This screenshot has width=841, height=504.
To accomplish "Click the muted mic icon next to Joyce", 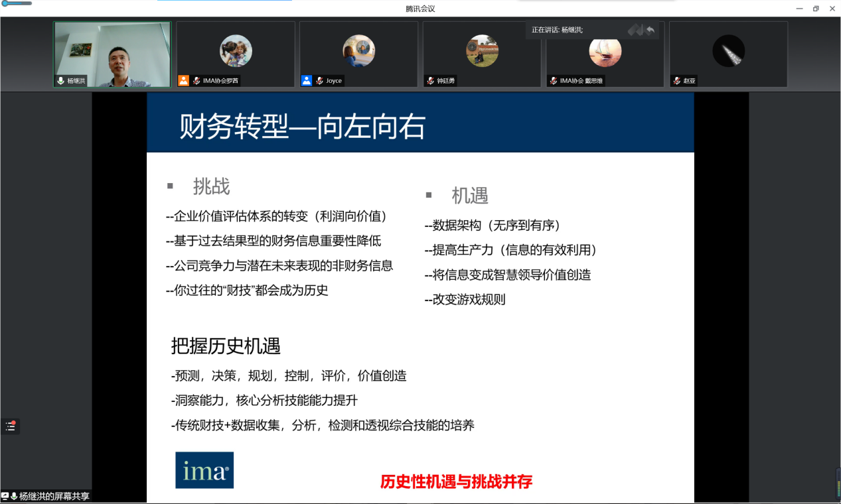I will 320,81.
